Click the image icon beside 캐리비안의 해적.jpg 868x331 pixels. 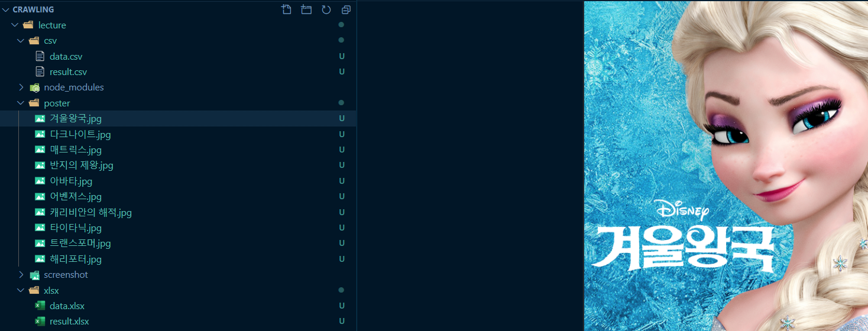[40, 212]
